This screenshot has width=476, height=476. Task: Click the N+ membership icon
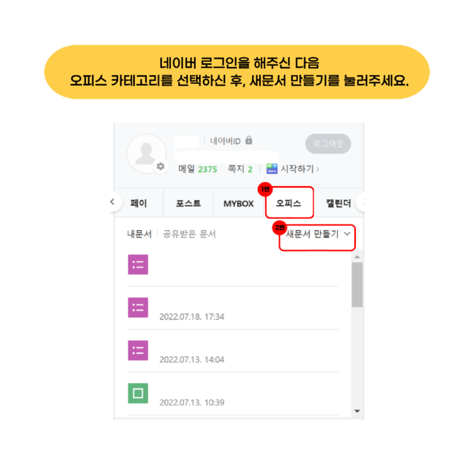click(272, 168)
